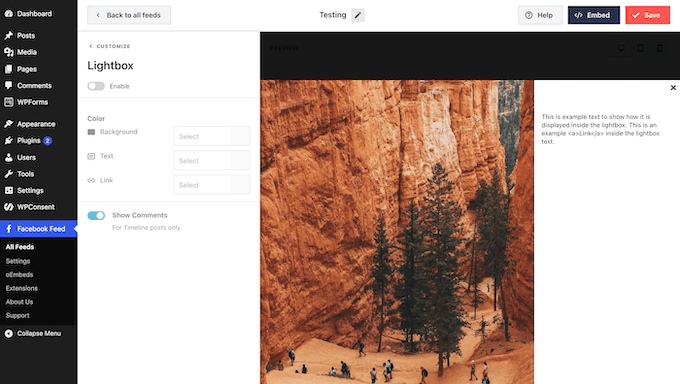Toggle the Lightbox Enable switch
680x384 pixels.
[x=96, y=86]
